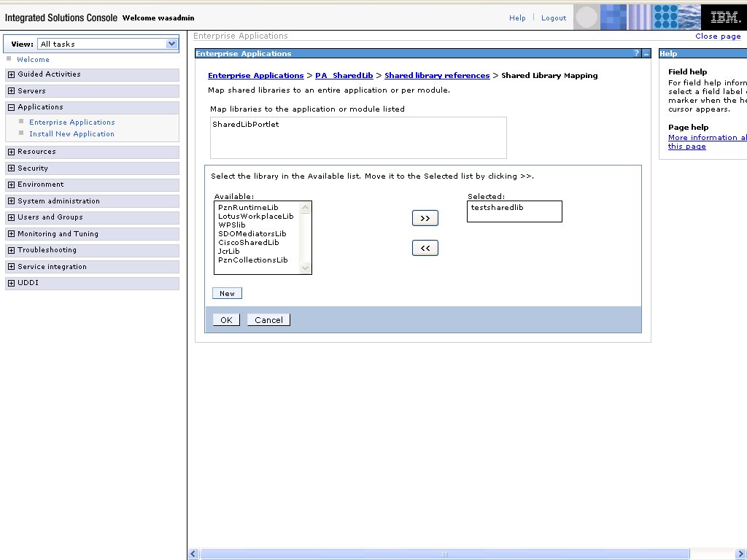Select LotusWorkplaceLib in the Available list
This screenshot has height=560, width=747.
256,216
